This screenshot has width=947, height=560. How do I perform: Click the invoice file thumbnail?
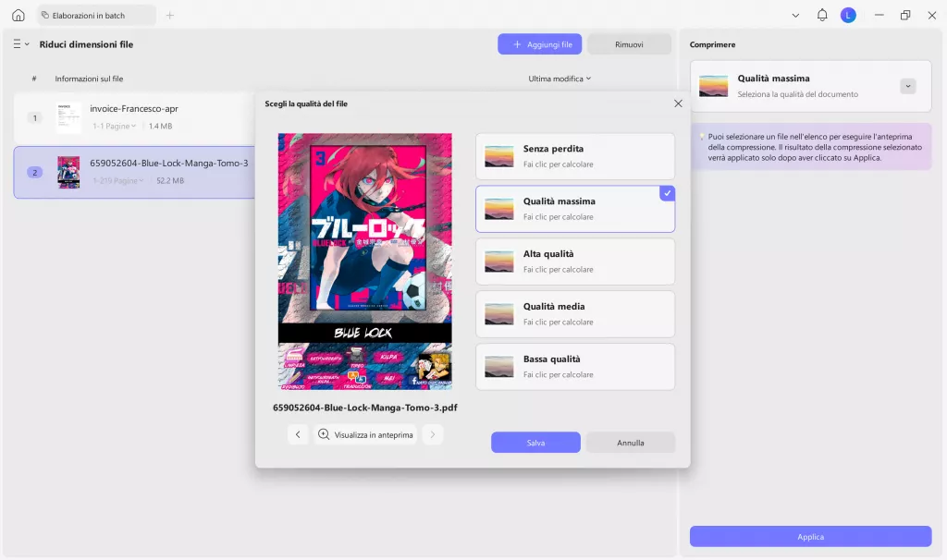click(68, 117)
